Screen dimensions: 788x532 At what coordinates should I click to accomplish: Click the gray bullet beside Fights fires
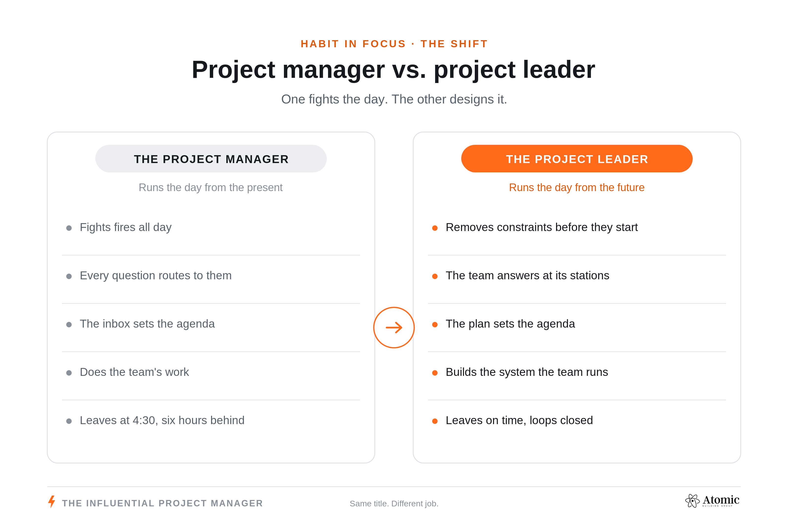tap(69, 228)
